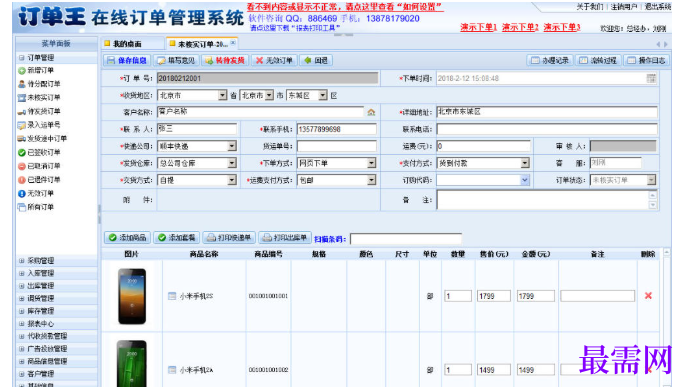This screenshot has width=691, height=391.
Task: Open the 演示下单3 link
Action: [x=562, y=27]
